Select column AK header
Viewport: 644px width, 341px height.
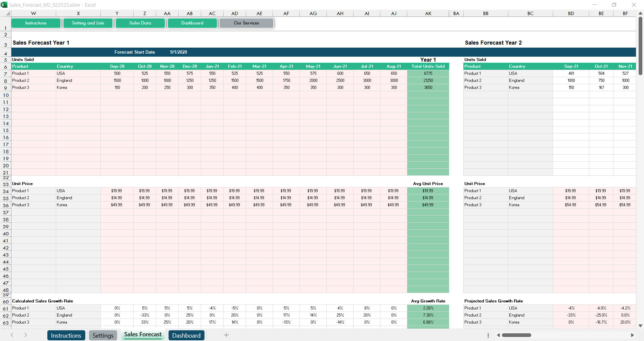(428, 13)
